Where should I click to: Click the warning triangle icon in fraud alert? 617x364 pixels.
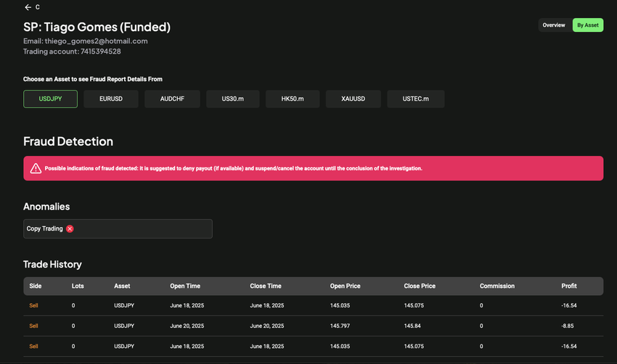click(x=36, y=168)
